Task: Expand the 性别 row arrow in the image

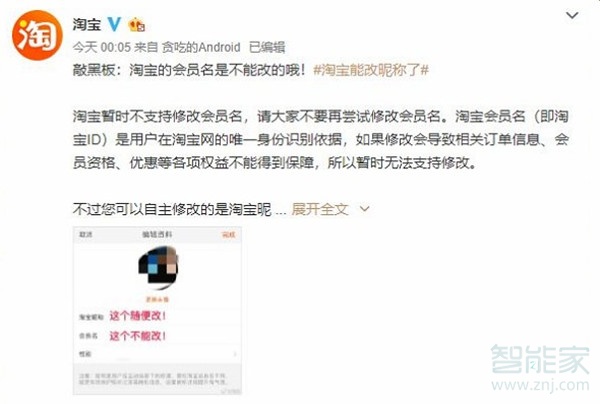Action: [x=235, y=354]
